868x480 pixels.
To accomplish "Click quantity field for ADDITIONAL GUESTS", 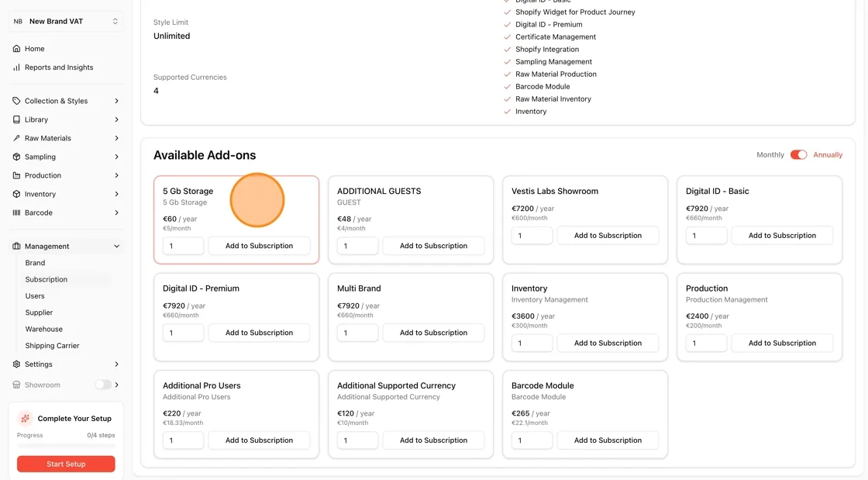I will point(357,246).
